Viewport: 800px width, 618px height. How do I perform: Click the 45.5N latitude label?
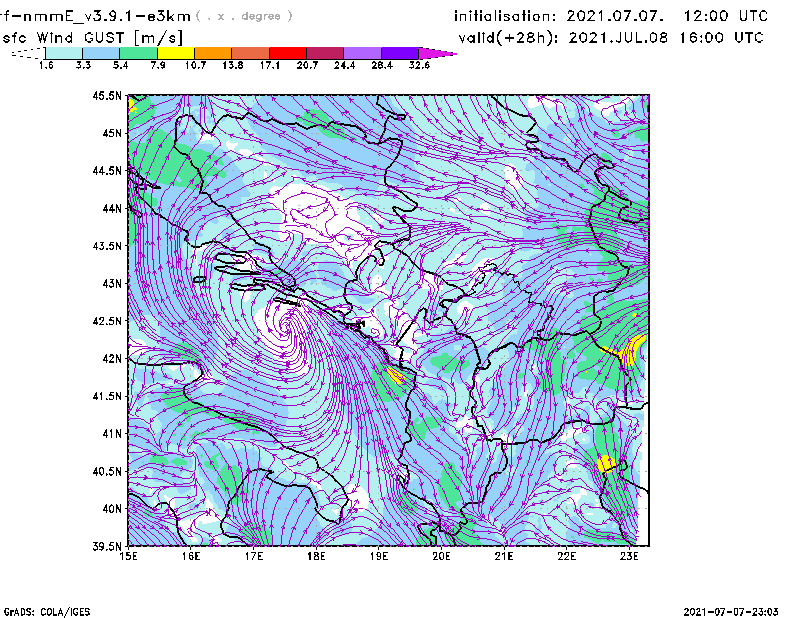(x=107, y=95)
